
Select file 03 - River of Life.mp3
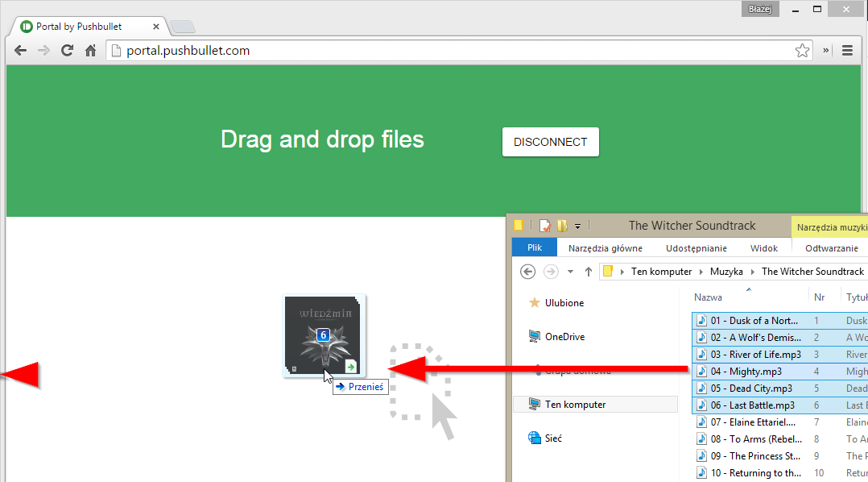point(755,355)
